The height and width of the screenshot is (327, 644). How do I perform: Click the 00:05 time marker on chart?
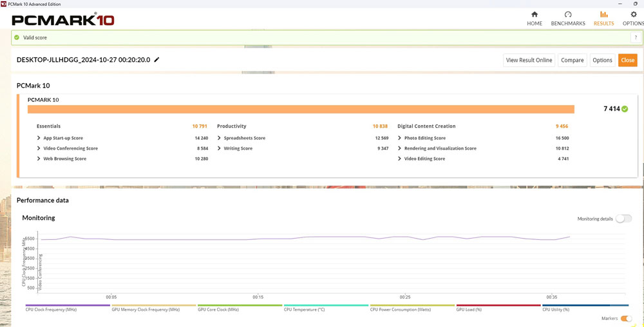tap(111, 297)
